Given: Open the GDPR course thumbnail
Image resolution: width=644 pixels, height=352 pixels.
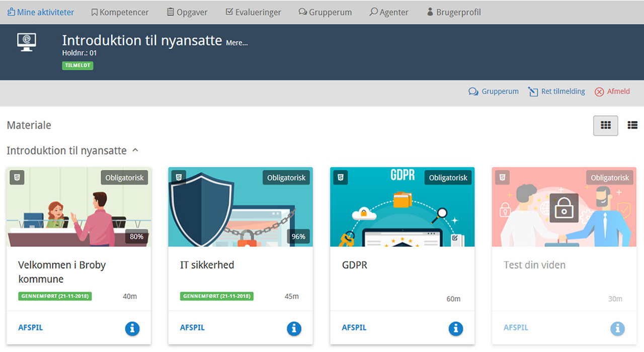Looking at the screenshot, I should point(403,207).
